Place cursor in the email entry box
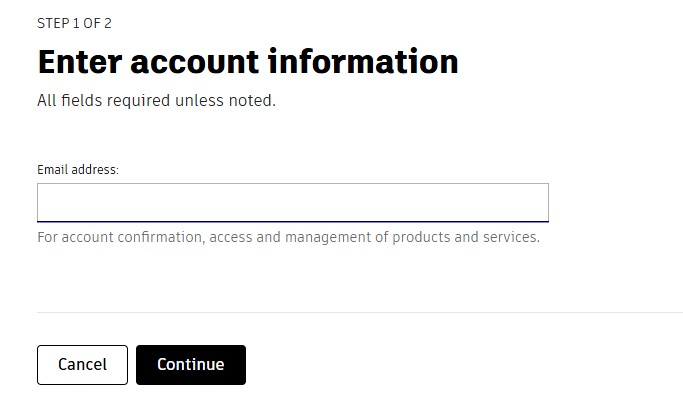683x412 pixels. tap(292, 202)
